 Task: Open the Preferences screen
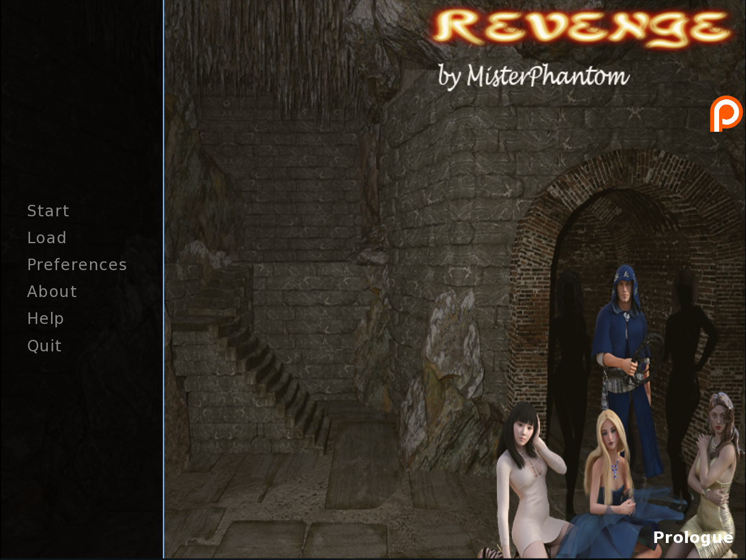77,265
